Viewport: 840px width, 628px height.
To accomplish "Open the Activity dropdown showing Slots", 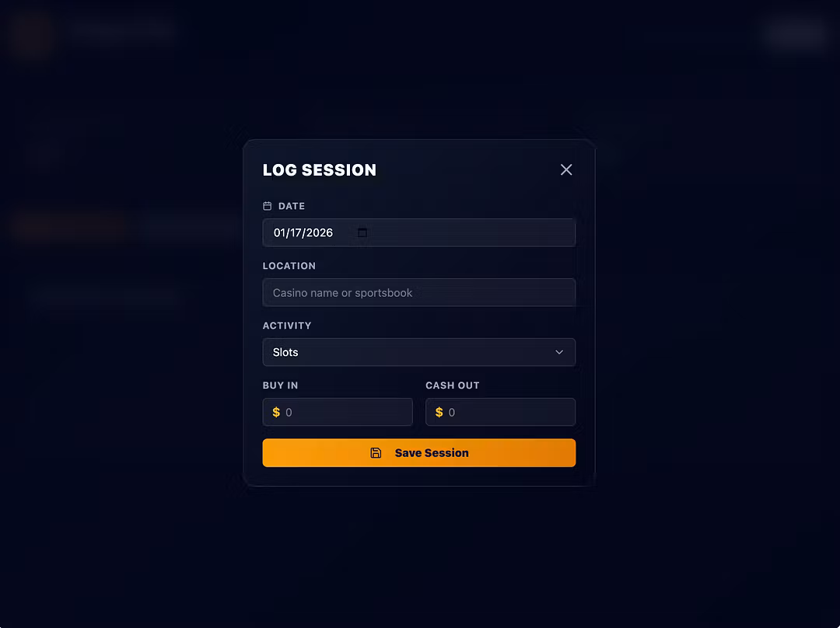I will [419, 352].
